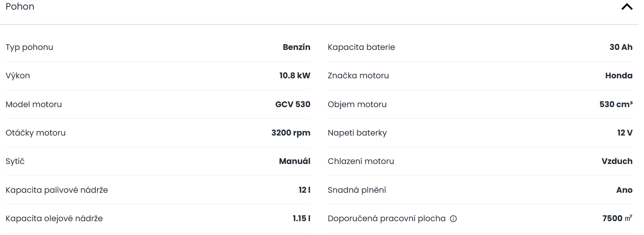Select the Vzduch cooling value

coord(617,161)
